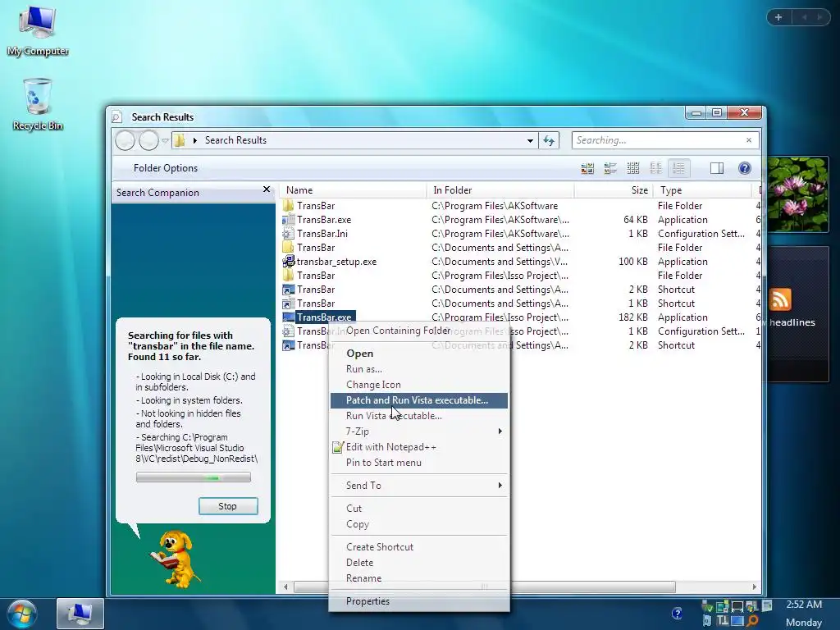Click the Safely Remove Hardware tray icon
This screenshot has width=840, height=630.
(707, 606)
